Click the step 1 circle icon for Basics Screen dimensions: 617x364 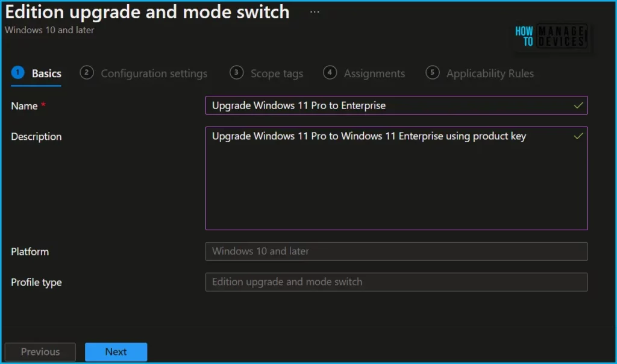(17, 73)
